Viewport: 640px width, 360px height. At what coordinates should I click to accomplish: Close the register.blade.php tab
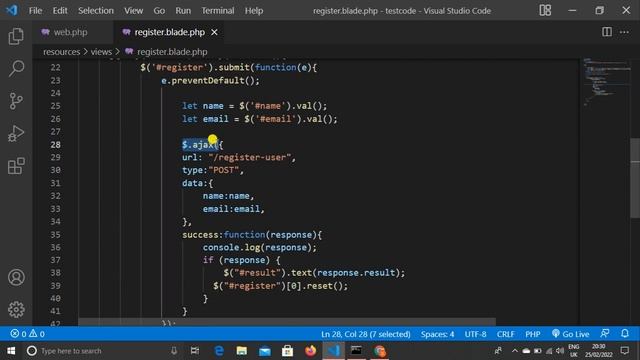pos(214,32)
